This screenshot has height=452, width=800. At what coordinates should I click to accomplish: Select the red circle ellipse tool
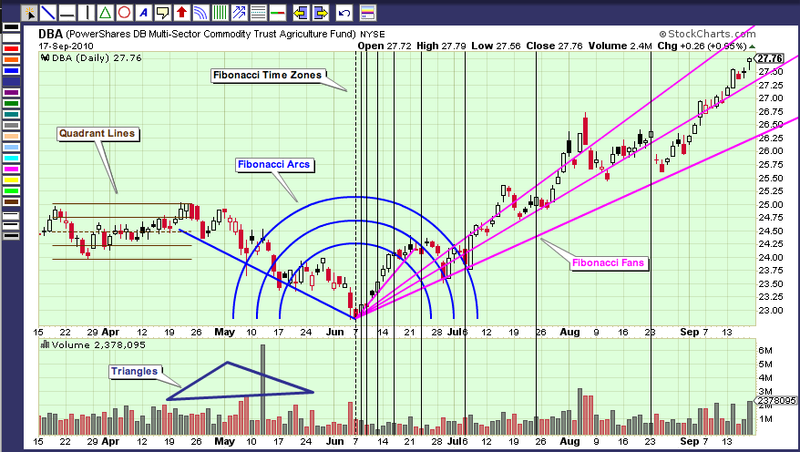point(124,13)
